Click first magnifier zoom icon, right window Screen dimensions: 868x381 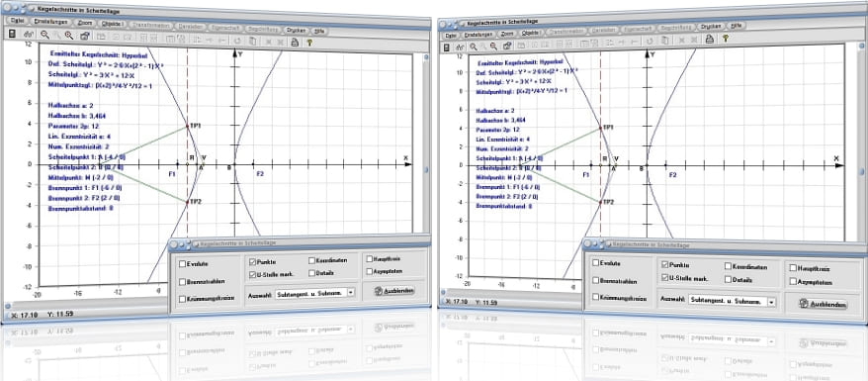(474, 47)
